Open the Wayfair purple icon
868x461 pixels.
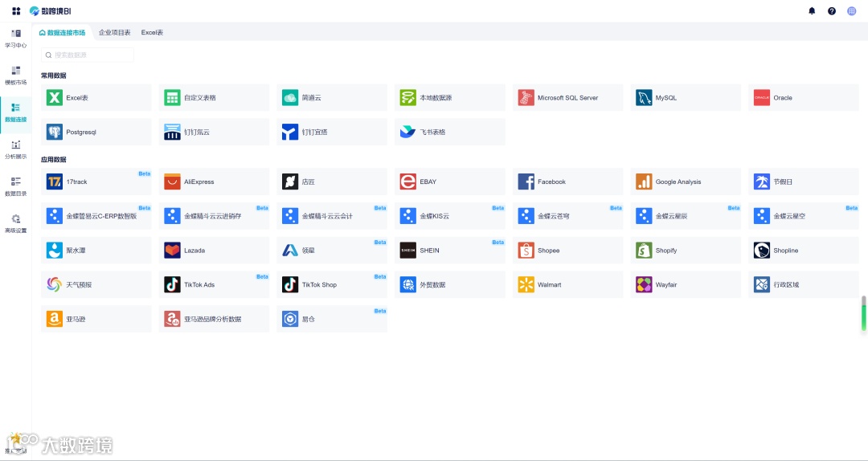click(x=644, y=284)
